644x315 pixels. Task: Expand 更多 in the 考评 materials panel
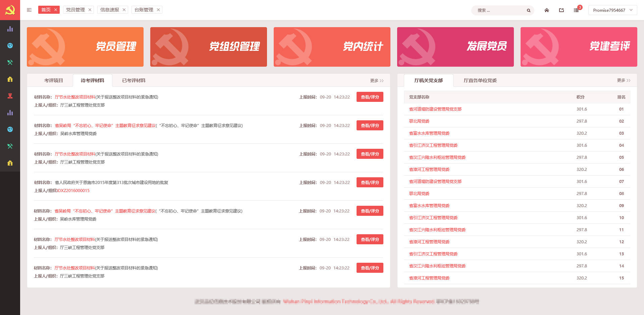pos(377,81)
